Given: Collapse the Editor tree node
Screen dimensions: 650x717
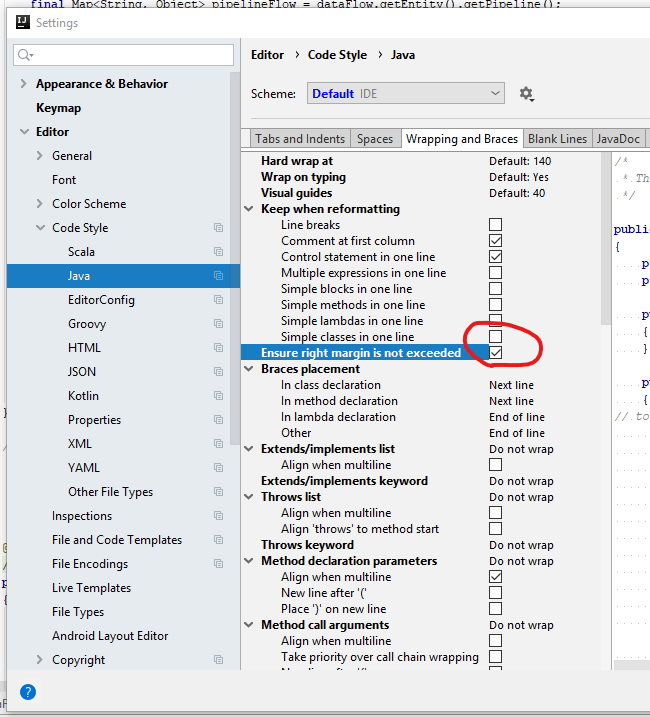Looking at the screenshot, I should (x=24, y=132).
